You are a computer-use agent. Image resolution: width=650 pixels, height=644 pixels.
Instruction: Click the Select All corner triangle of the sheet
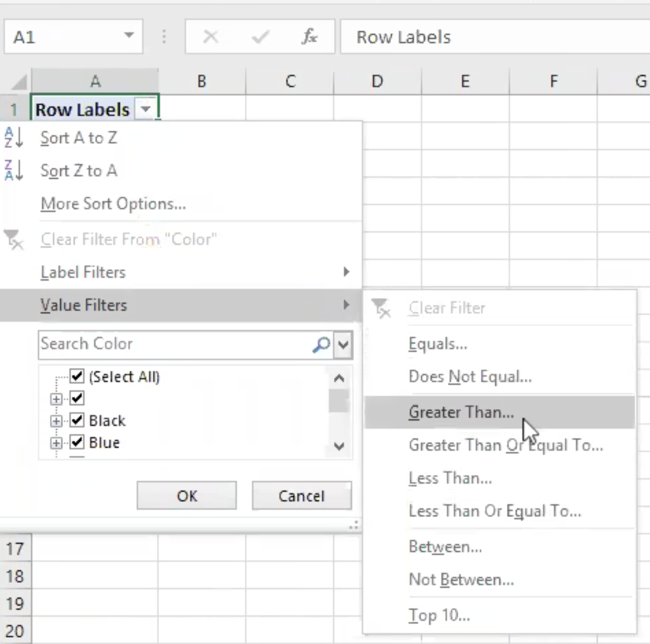[19, 82]
